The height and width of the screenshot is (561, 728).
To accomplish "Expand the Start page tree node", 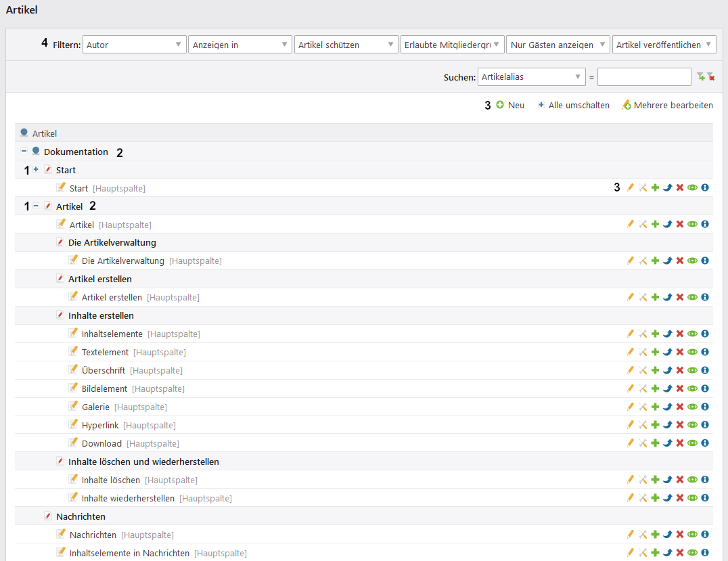I will coord(36,169).
